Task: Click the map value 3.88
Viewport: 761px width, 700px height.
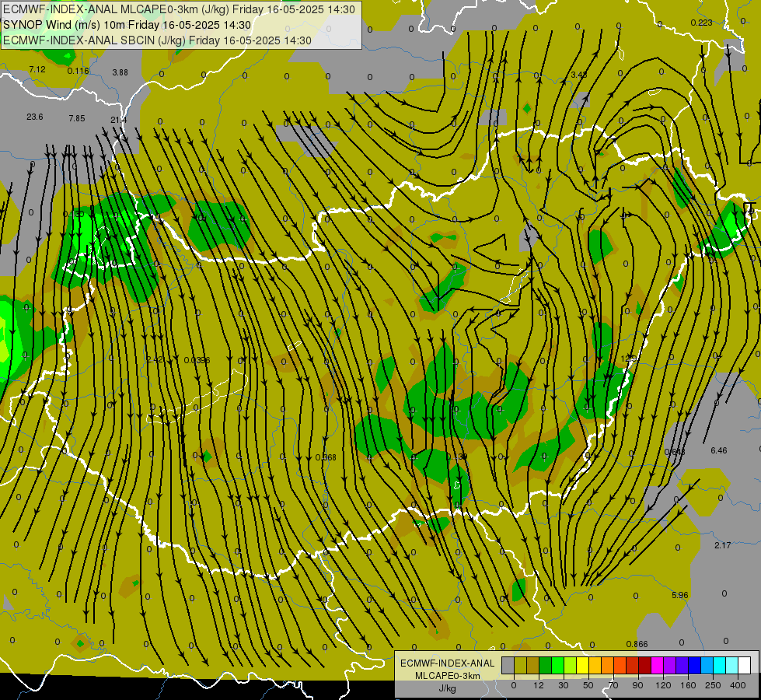Action: tap(120, 72)
